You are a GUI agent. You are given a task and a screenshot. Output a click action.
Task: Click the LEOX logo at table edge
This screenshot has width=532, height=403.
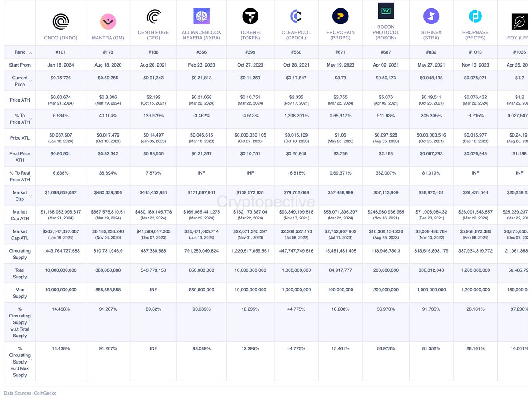[519, 22]
